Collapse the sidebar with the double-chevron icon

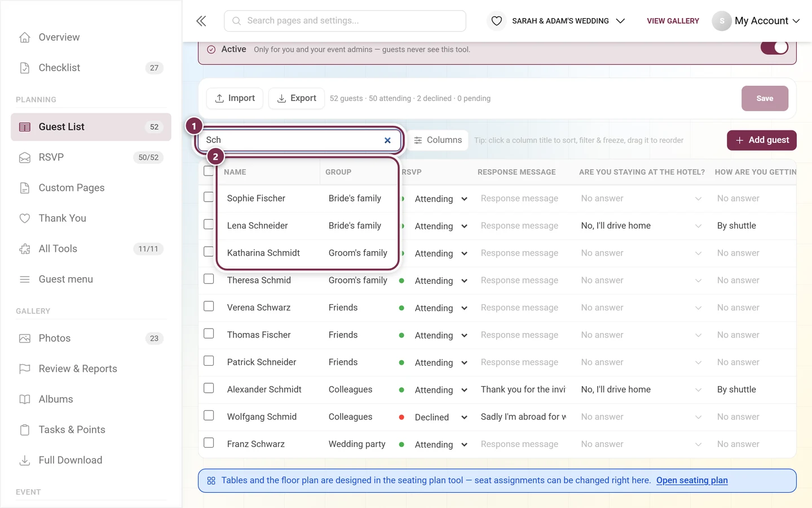tap(201, 21)
